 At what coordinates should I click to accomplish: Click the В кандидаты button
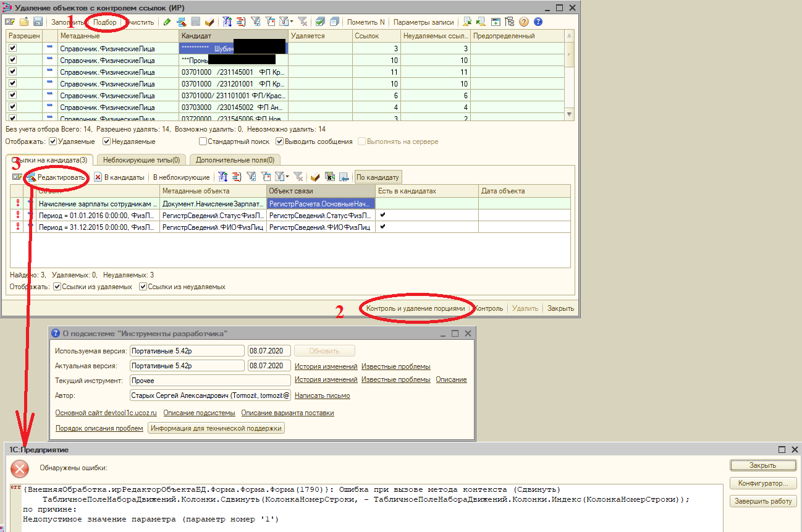tap(119, 177)
